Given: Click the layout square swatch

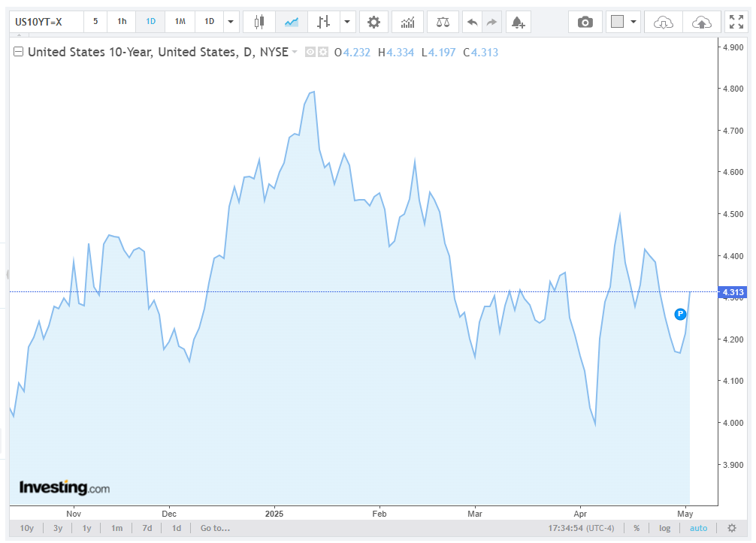Looking at the screenshot, I should (617, 22).
